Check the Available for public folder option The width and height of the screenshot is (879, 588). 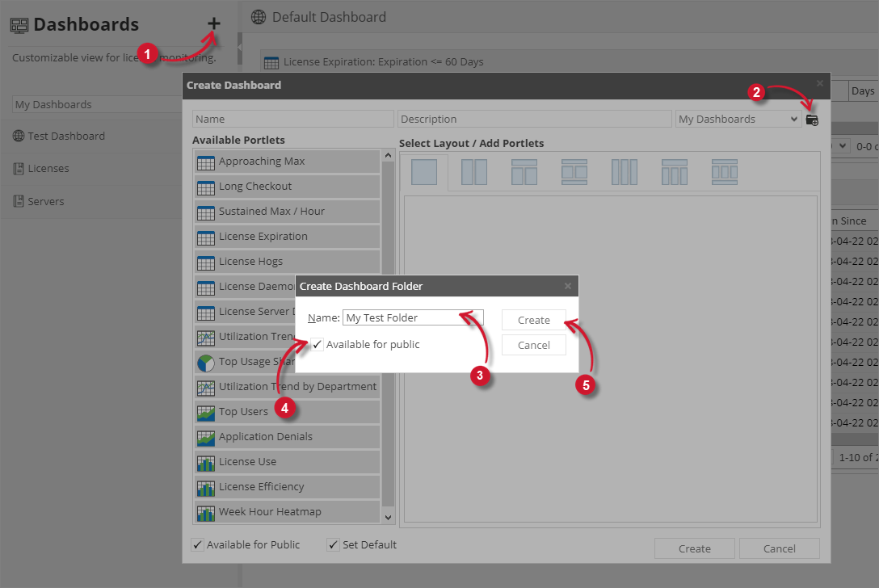pyautogui.click(x=316, y=343)
